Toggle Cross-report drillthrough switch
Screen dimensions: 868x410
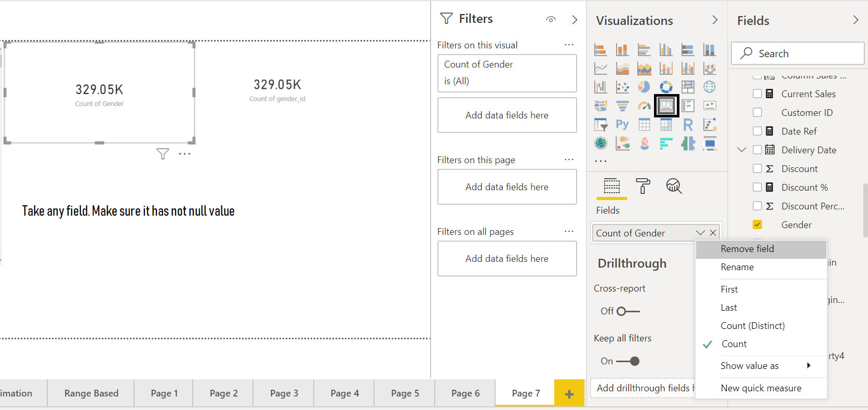point(628,311)
